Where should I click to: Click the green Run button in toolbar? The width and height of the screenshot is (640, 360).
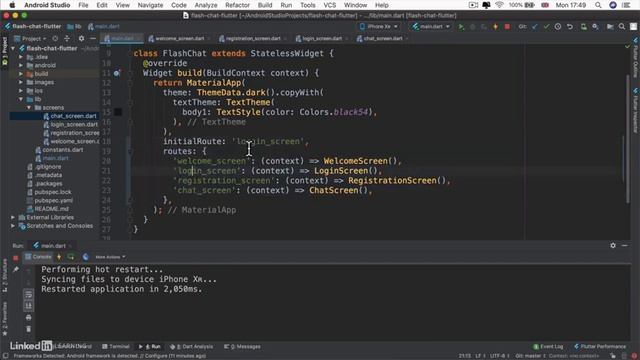point(461,27)
